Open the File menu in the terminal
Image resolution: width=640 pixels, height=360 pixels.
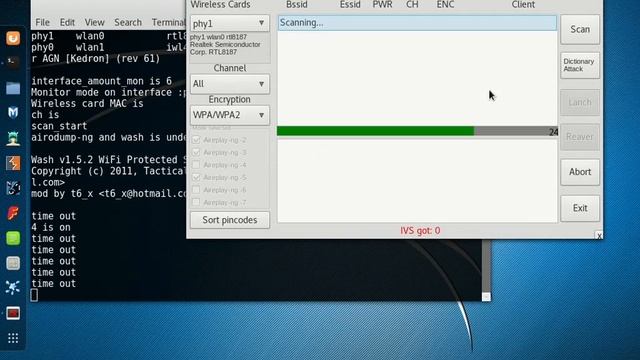click(42, 22)
